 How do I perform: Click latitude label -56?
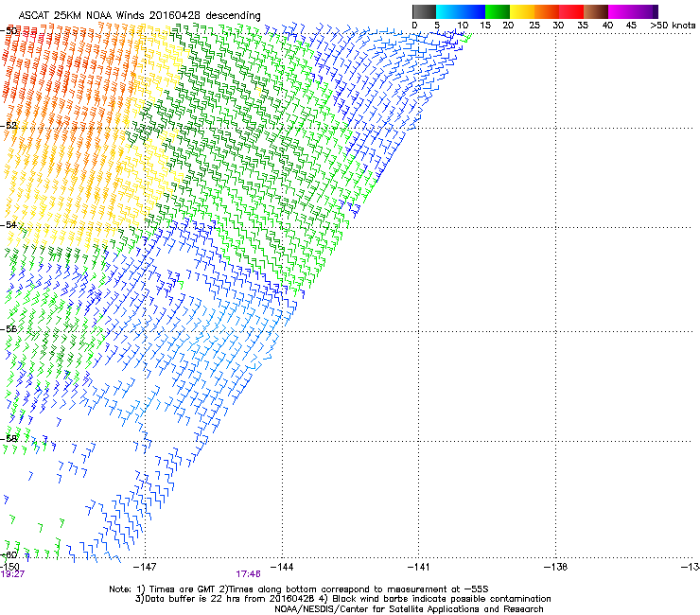(9, 329)
